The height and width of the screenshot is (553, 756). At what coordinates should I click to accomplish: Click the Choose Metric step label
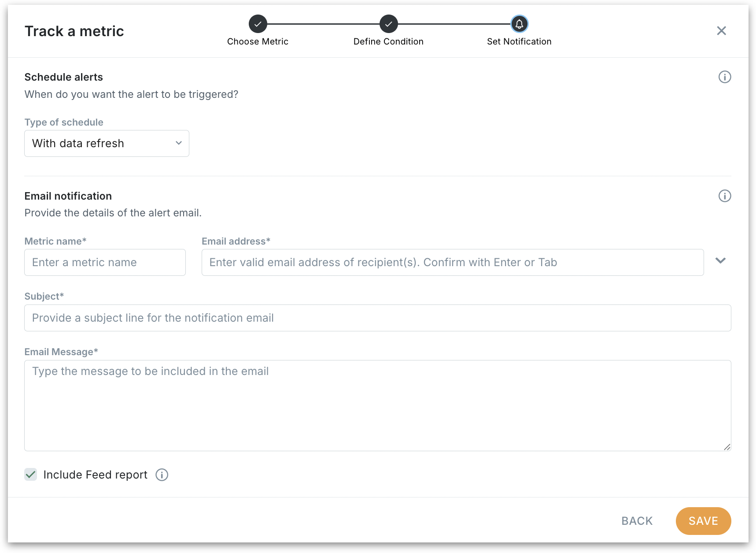click(258, 41)
